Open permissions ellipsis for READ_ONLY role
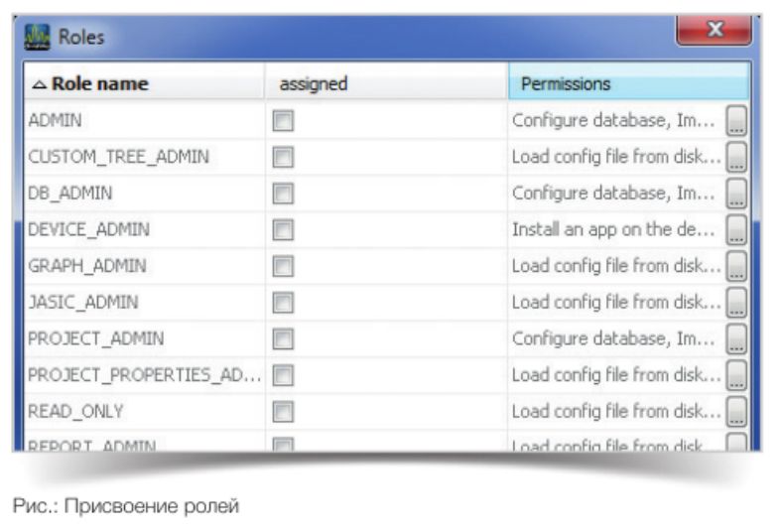 tap(736, 412)
